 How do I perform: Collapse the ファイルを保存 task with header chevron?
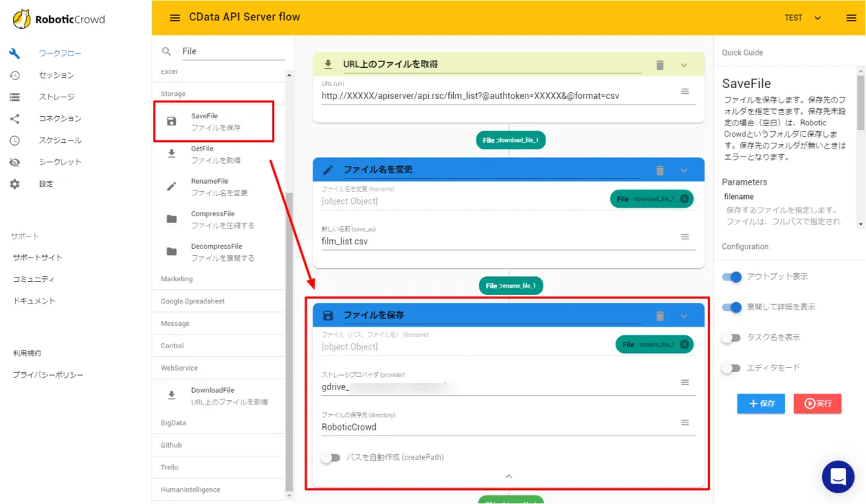(684, 316)
